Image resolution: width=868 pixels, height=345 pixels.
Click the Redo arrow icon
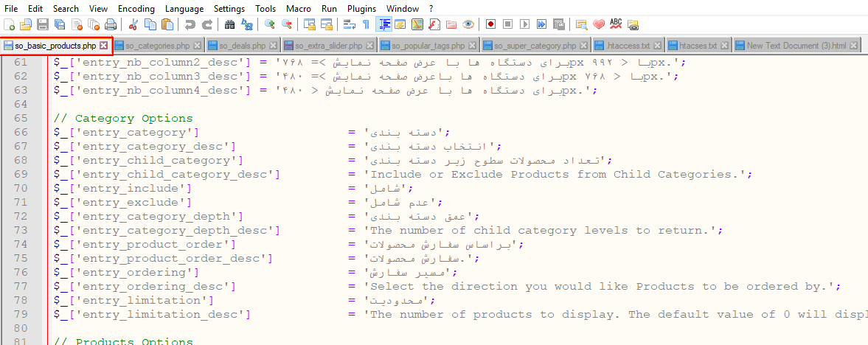pyautogui.click(x=207, y=24)
